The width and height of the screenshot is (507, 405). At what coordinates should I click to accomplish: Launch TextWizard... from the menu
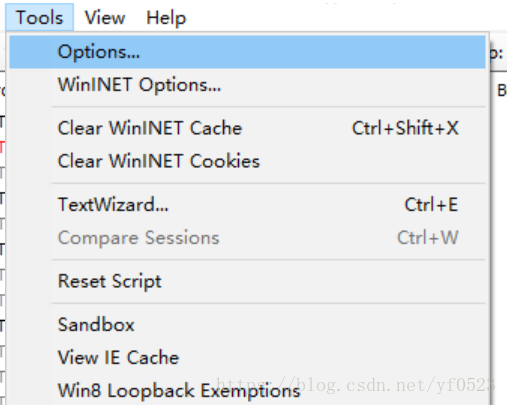(247, 204)
